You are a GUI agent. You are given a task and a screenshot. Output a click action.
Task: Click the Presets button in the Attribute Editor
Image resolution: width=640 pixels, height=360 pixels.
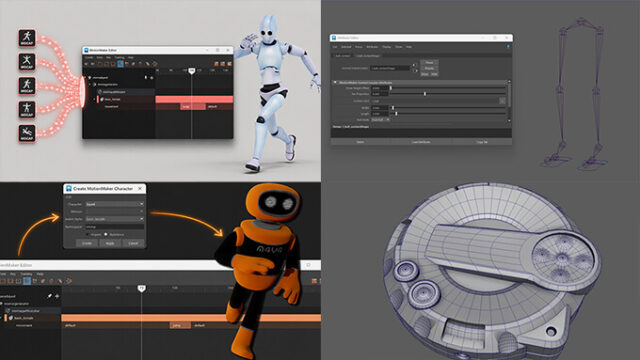[429, 68]
